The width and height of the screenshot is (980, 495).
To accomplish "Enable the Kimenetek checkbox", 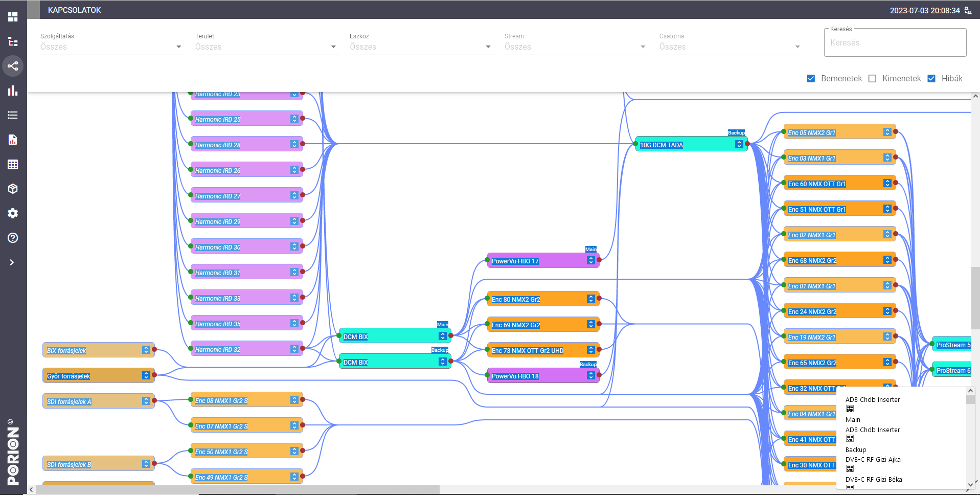I will click(872, 78).
